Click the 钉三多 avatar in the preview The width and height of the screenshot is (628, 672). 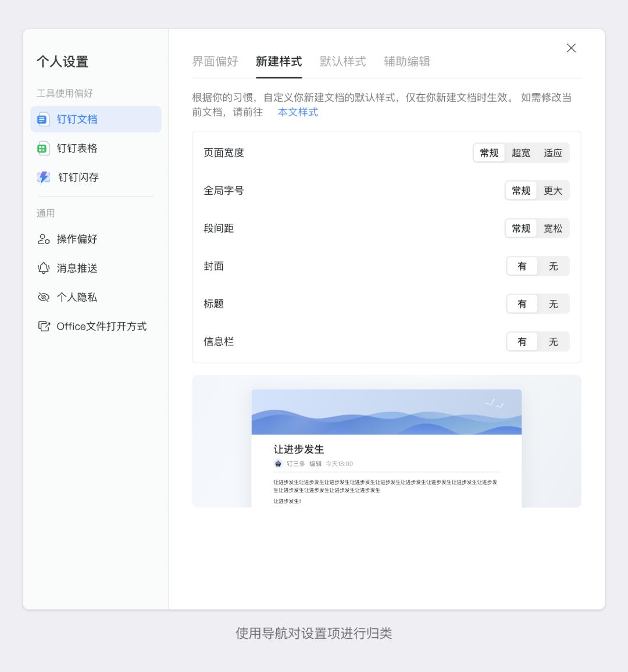(x=277, y=464)
